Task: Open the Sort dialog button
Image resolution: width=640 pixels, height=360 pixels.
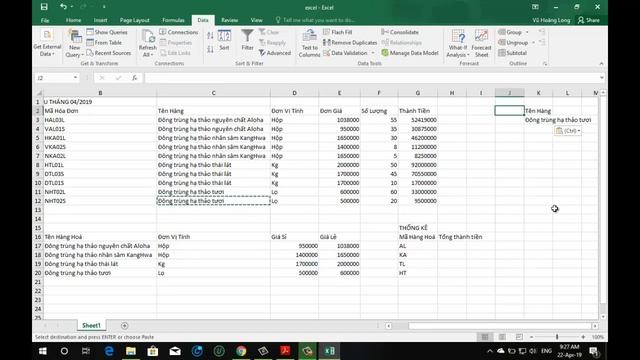Action: tap(224, 40)
